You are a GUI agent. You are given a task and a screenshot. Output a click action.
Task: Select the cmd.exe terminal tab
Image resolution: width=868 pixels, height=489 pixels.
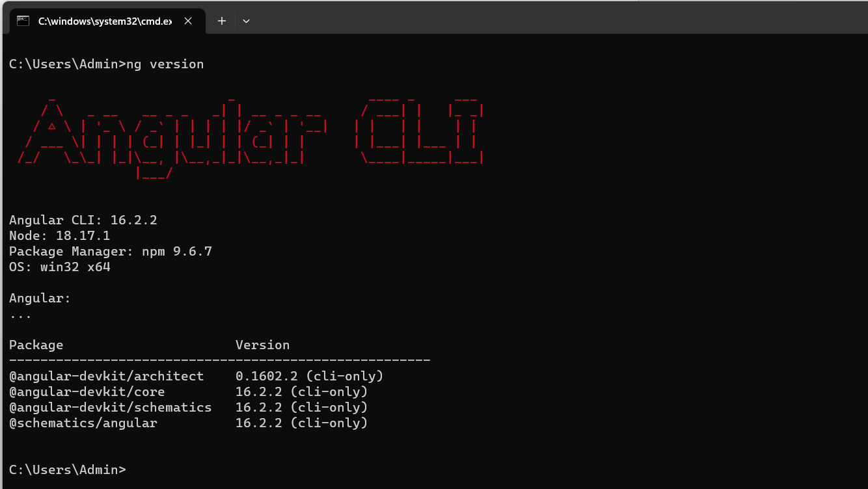click(x=107, y=21)
